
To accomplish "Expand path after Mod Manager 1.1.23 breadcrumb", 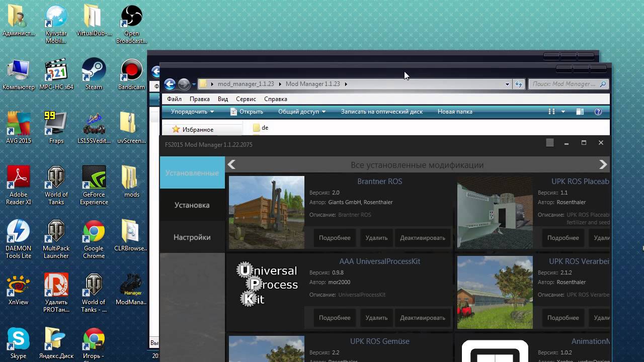I will tap(346, 84).
